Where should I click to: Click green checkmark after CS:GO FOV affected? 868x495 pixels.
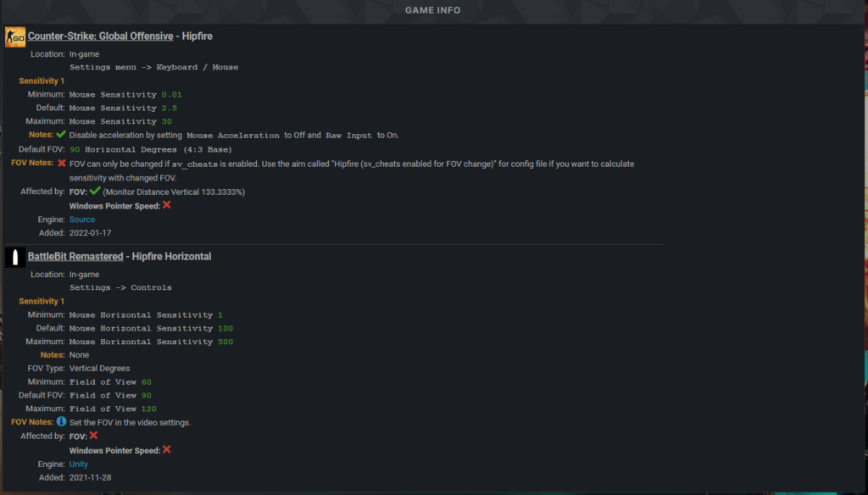click(95, 191)
